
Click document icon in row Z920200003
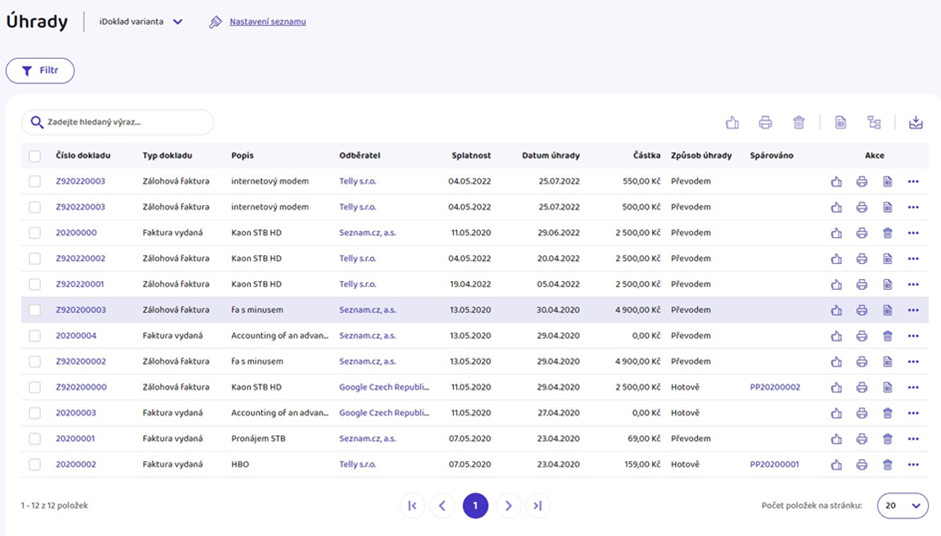coord(888,310)
